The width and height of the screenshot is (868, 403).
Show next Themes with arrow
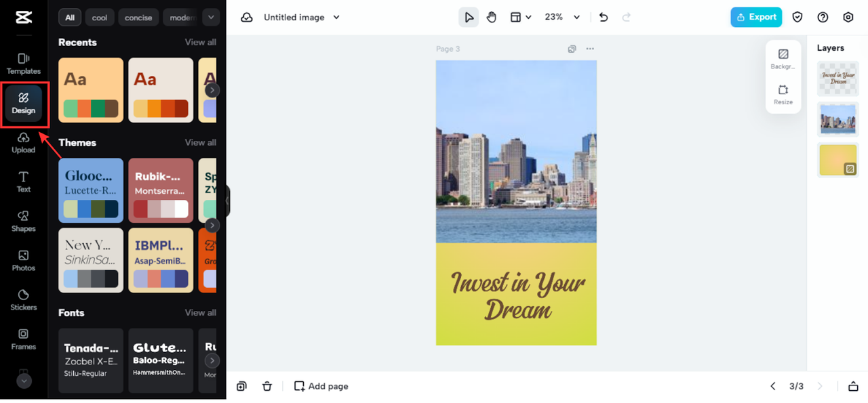click(x=212, y=225)
